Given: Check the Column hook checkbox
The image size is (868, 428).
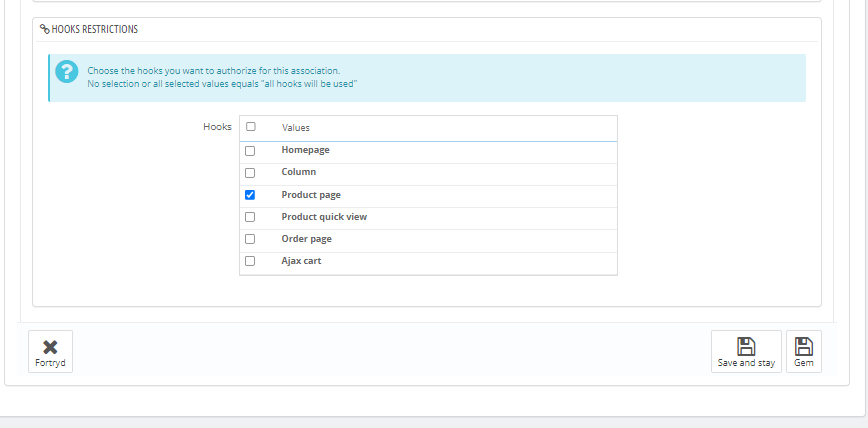Looking at the screenshot, I should click(250, 173).
